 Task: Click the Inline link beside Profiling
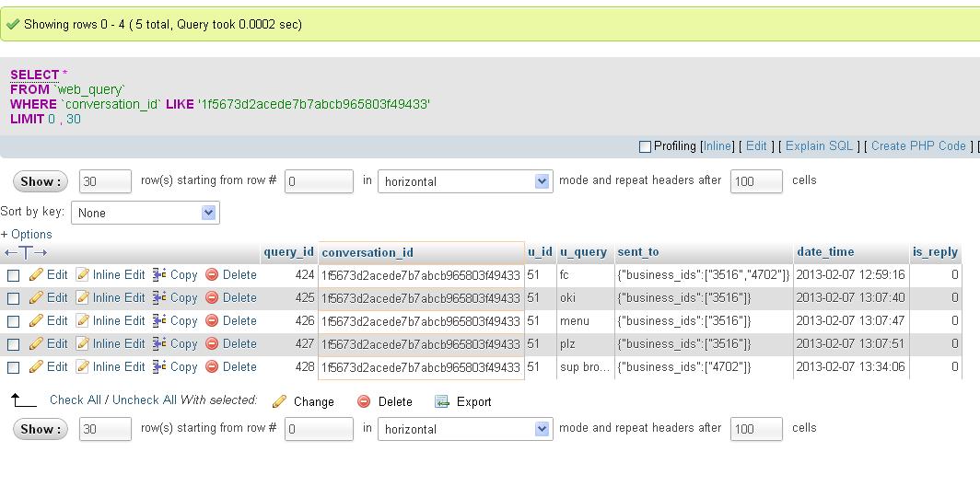(x=717, y=146)
